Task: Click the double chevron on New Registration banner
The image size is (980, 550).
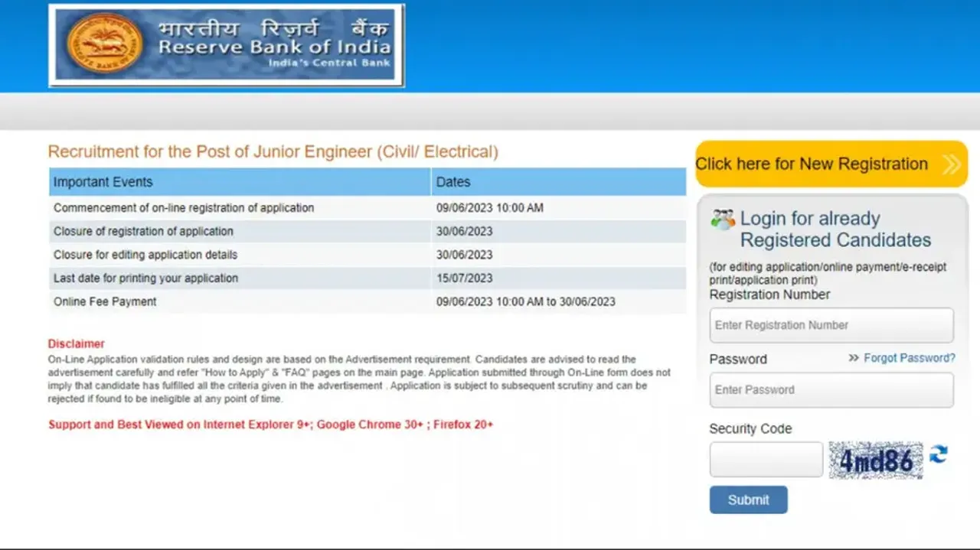Action: 951,164
